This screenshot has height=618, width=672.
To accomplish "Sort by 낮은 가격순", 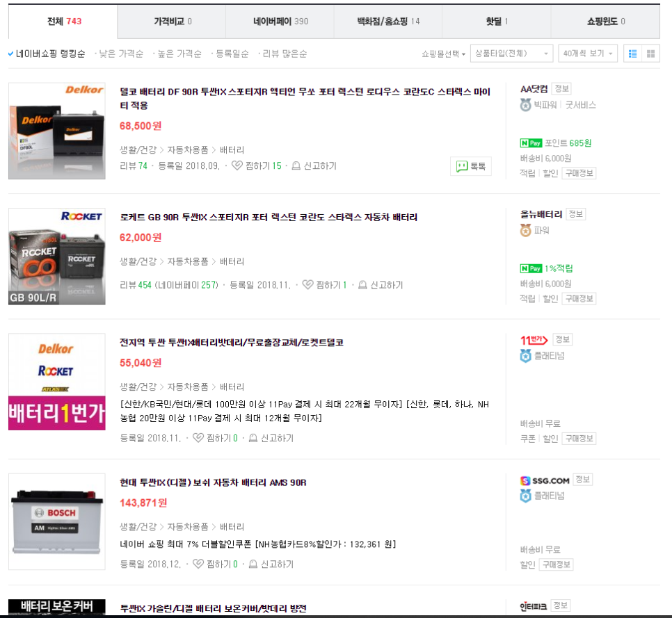I will [x=120, y=54].
